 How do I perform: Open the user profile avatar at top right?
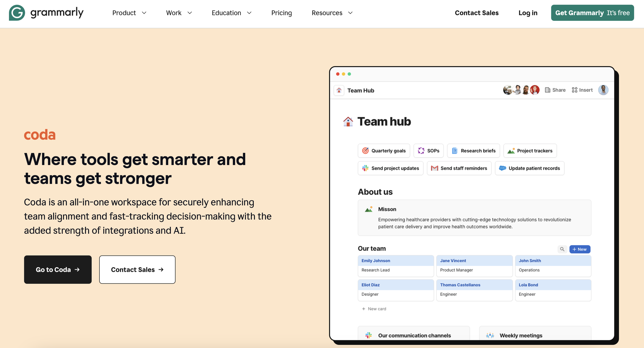click(603, 90)
